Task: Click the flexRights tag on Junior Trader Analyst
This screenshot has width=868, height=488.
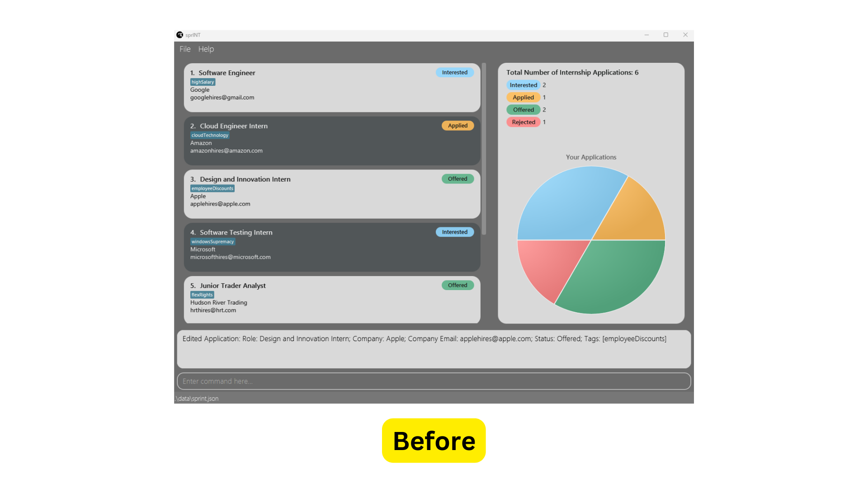Action: 202,294
